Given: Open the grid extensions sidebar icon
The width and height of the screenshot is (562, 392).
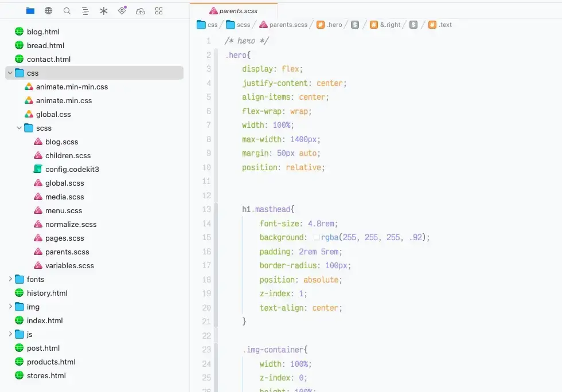Looking at the screenshot, I should coord(159,11).
